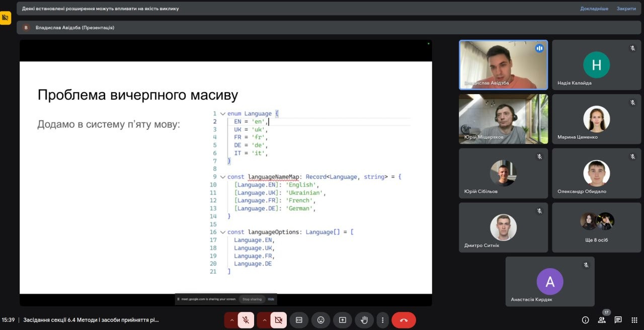Click the Stop sharing button
Image resolution: width=644 pixels, height=330 pixels.
252,299
